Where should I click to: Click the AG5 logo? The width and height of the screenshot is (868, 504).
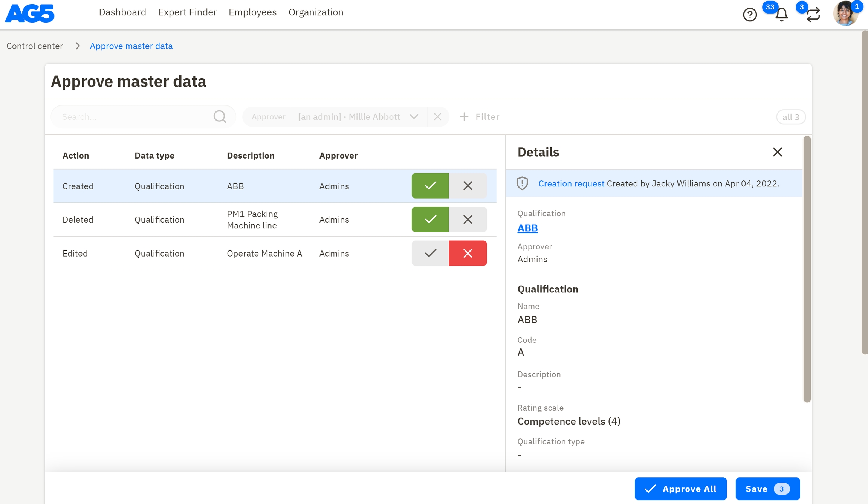pos(30,13)
